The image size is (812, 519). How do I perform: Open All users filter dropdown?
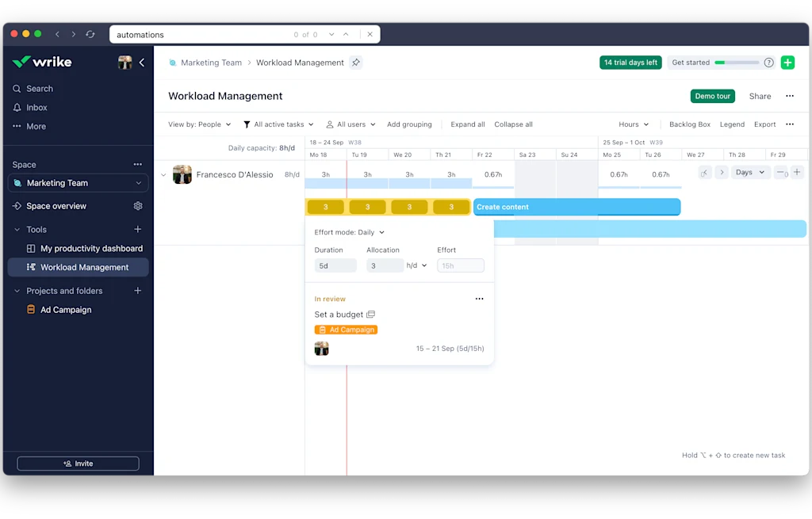point(350,124)
